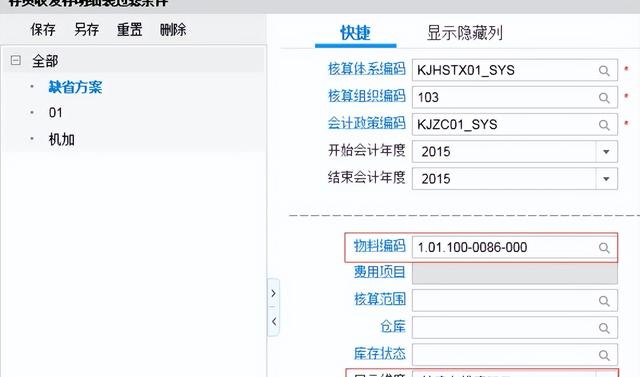Click the 物料编码 input field

click(515, 247)
